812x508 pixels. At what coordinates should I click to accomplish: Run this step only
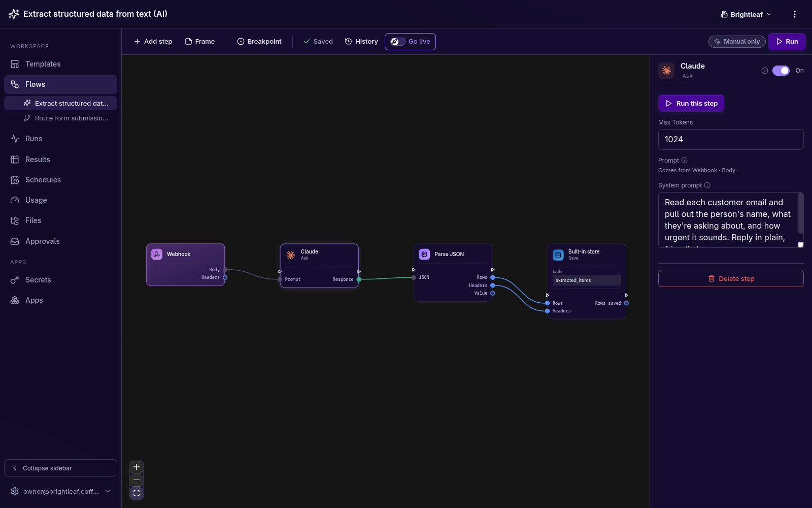pyautogui.click(x=691, y=103)
